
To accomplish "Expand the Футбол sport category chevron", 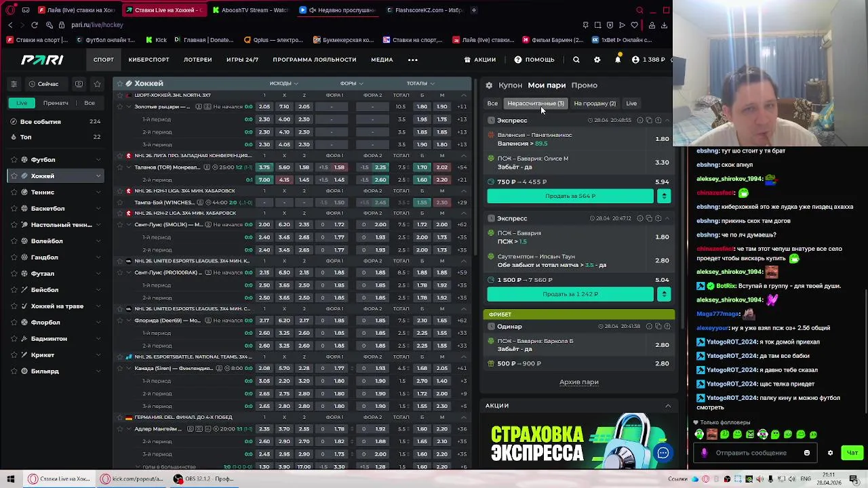I will point(98,160).
